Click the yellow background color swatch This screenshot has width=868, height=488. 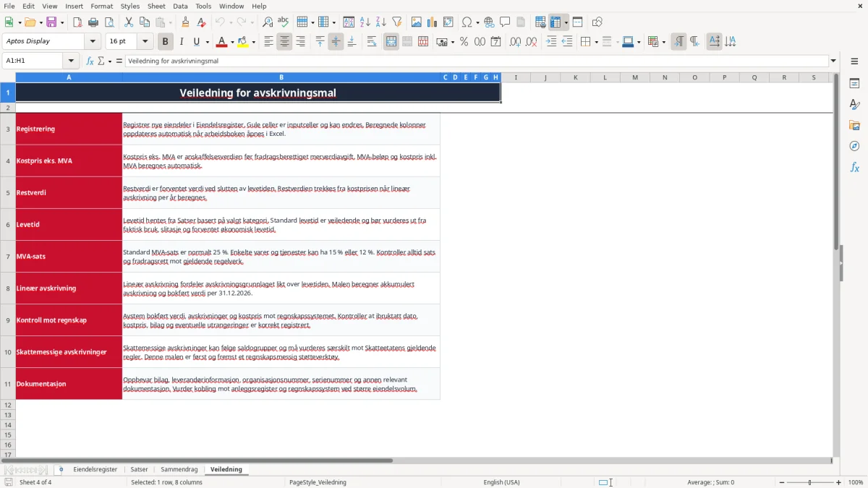pos(243,42)
